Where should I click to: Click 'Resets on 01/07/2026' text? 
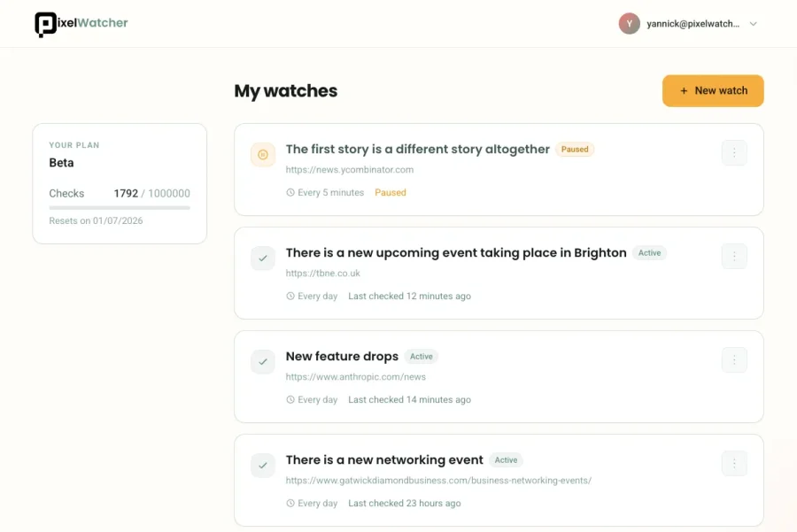[96, 221]
